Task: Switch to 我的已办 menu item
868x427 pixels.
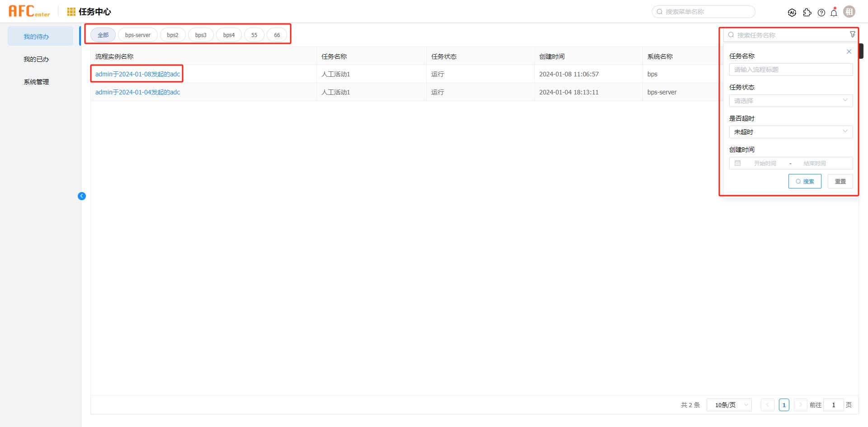Action: (36, 59)
